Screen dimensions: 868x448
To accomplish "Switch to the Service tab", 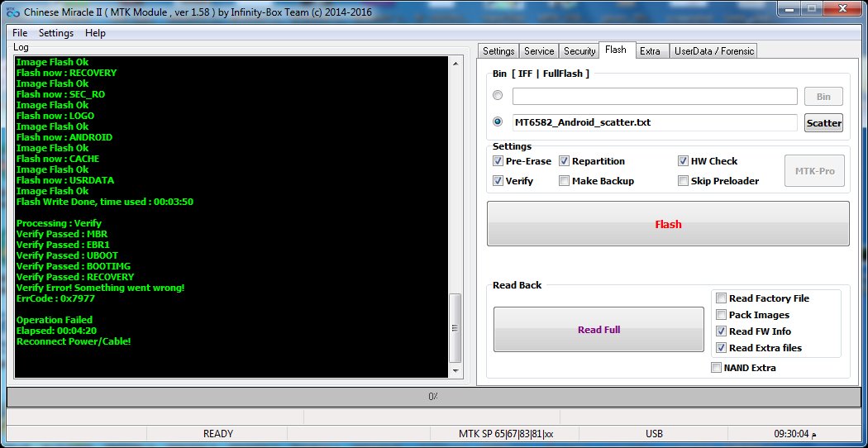I will tap(539, 51).
